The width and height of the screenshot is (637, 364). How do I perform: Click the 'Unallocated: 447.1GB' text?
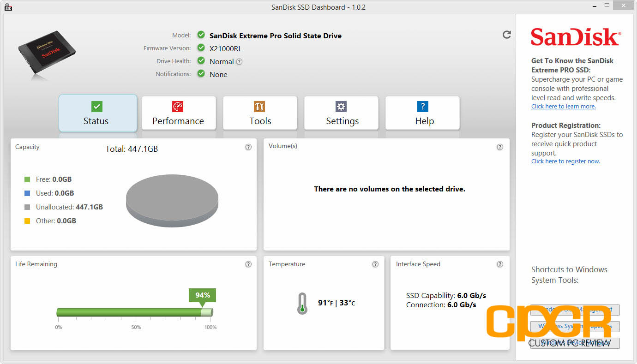click(x=69, y=207)
